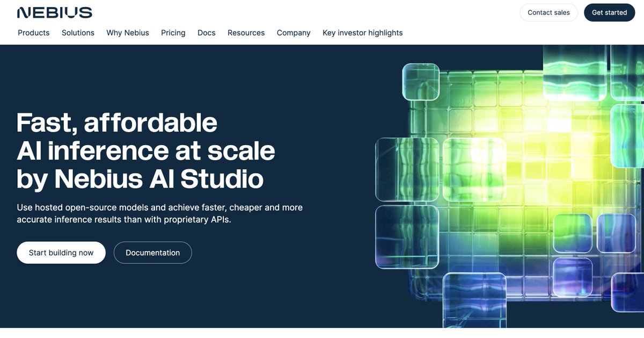Open the Docs link
644x338 pixels.
[x=207, y=33]
